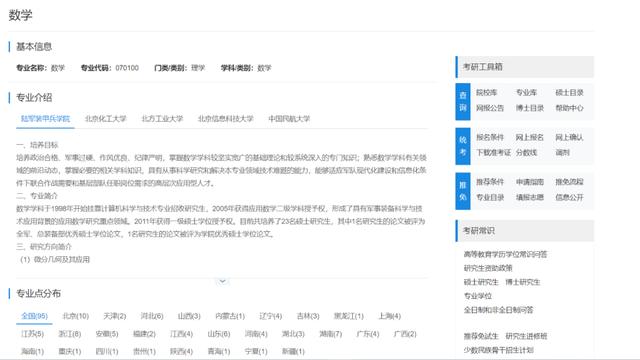Viewport: 640px width, 360px height.
Task: View programs located in 湖南
Action: tap(331, 334)
